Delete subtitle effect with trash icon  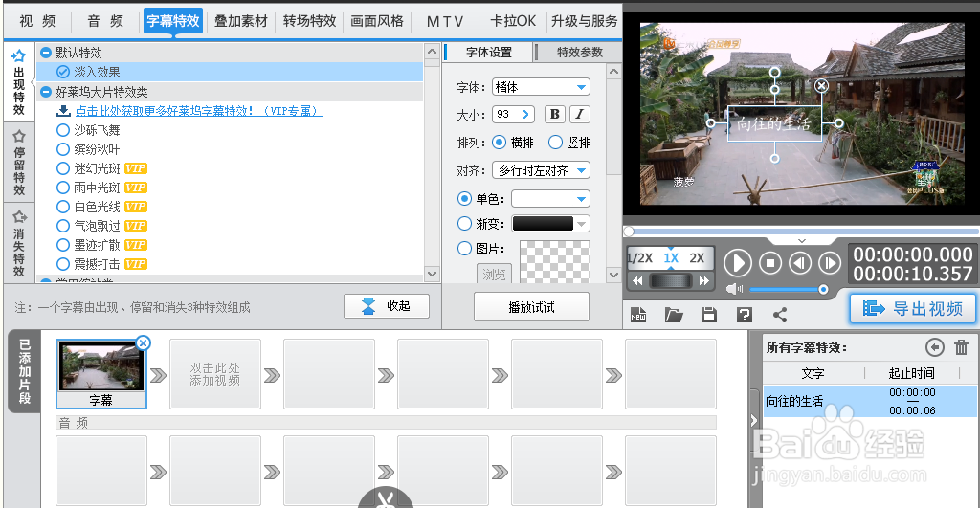[961, 346]
